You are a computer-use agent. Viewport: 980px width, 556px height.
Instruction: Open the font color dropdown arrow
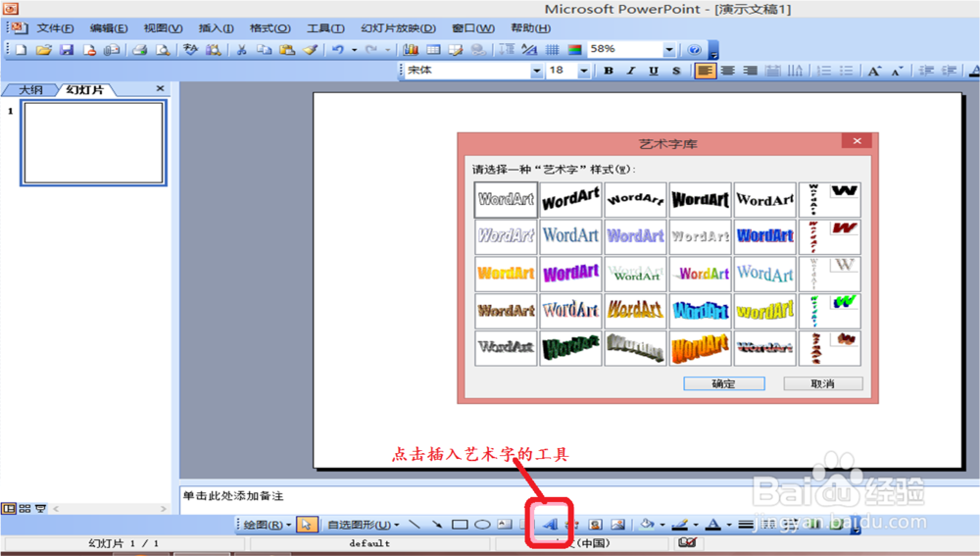click(x=729, y=524)
